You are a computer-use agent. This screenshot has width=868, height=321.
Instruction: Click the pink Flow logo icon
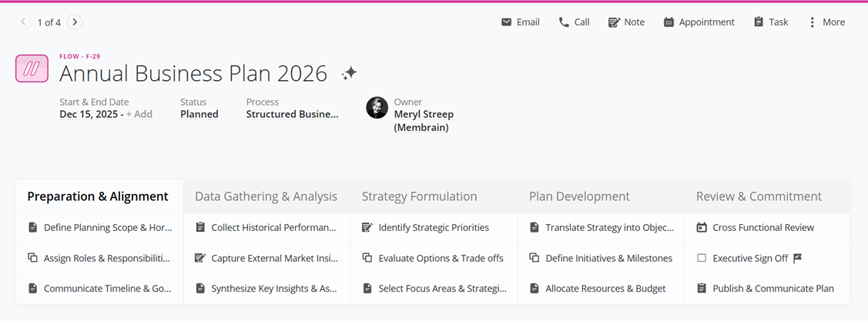(x=32, y=69)
